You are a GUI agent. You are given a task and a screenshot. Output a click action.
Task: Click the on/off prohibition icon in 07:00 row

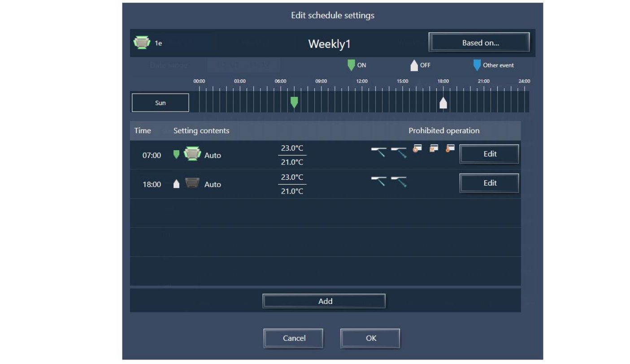(417, 149)
